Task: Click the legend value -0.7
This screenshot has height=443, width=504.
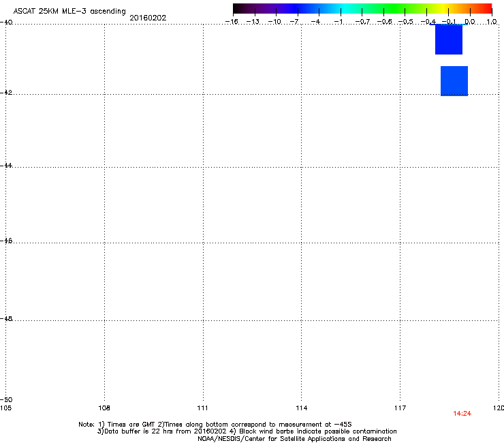Action: (362, 22)
